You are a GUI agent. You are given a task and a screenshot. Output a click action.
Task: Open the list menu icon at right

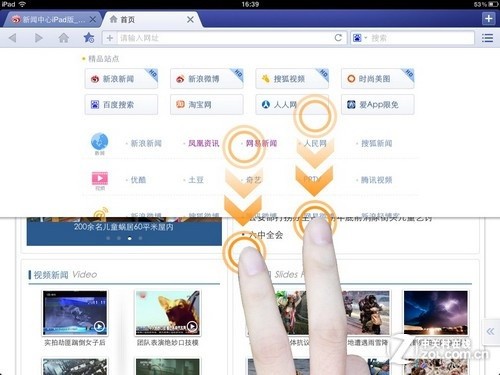click(487, 38)
